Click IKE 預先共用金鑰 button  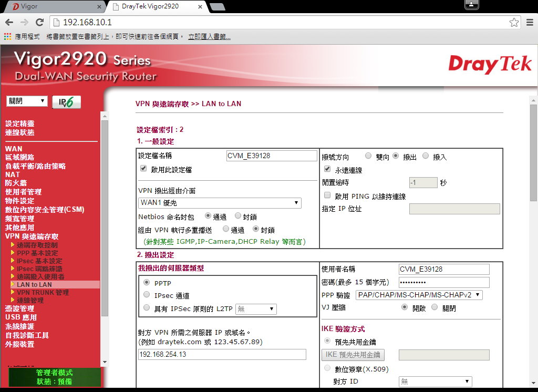coord(353,355)
